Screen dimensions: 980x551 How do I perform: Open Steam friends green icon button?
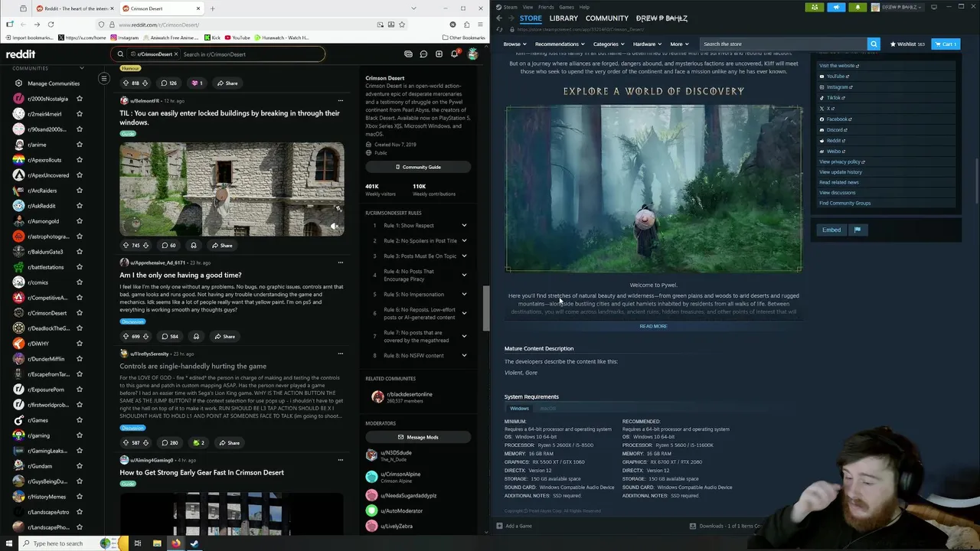tap(815, 7)
